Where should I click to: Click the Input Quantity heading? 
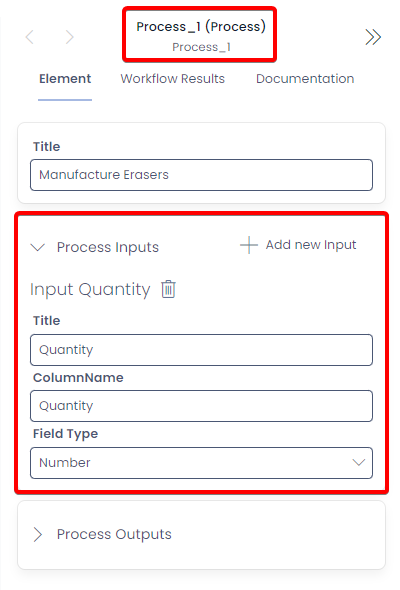[90, 289]
